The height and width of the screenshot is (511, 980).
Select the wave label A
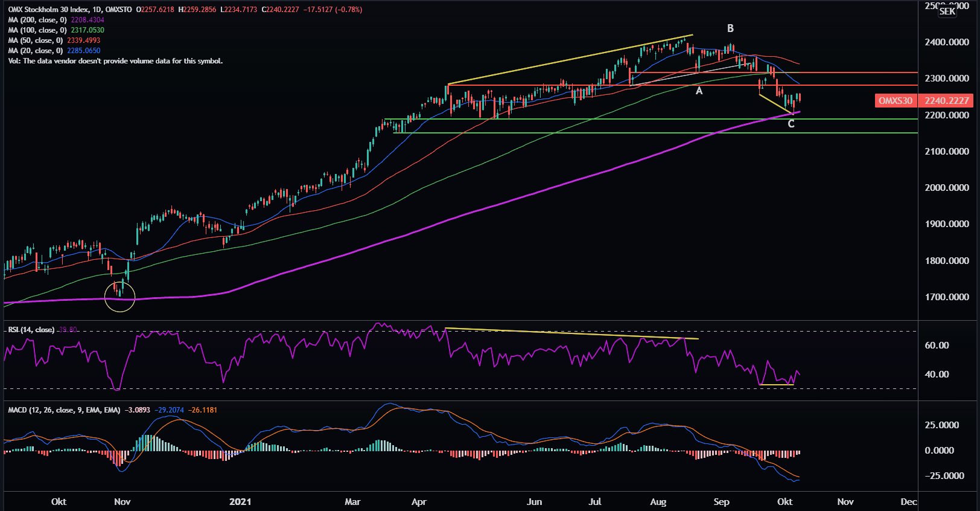pos(699,91)
